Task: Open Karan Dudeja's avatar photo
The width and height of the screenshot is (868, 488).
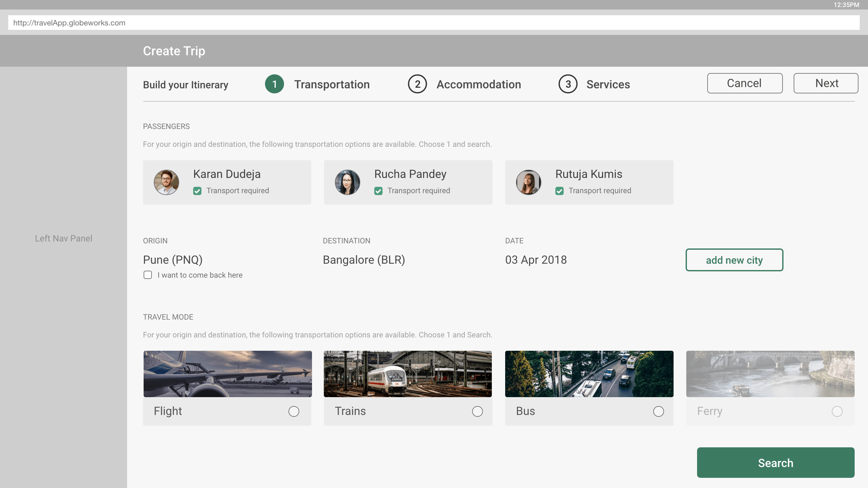Action: click(x=166, y=182)
